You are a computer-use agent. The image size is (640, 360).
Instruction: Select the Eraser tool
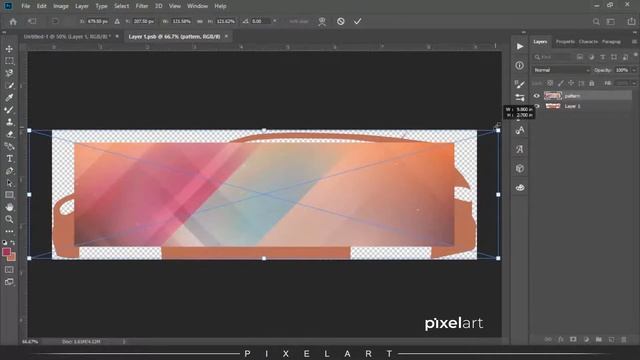click(9, 134)
